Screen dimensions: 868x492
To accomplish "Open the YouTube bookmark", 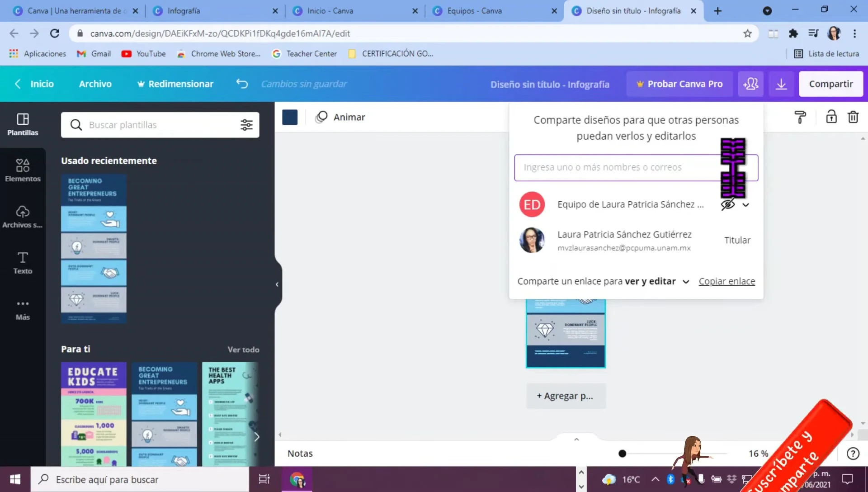I will 143,54.
